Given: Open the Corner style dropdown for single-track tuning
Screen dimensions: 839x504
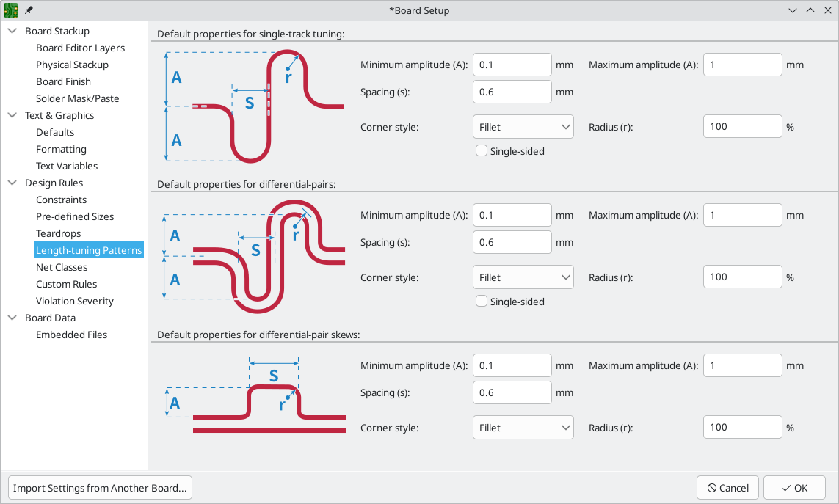Looking at the screenshot, I should [523, 126].
